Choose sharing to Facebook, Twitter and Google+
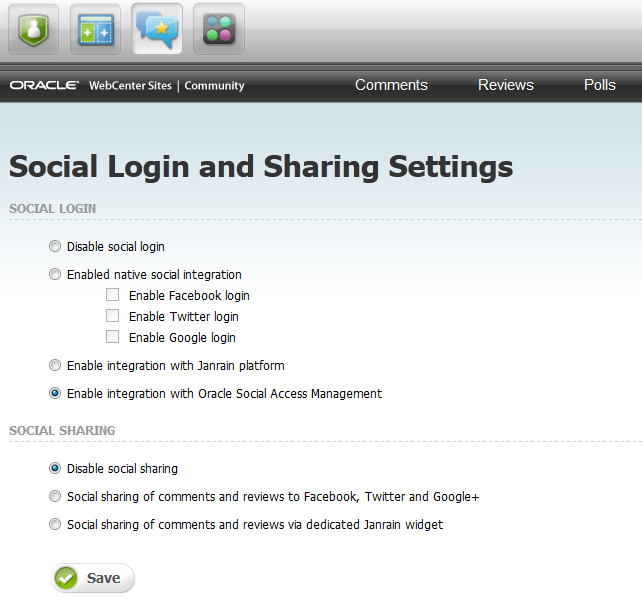642x615 pixels. (x=55, y=496)
